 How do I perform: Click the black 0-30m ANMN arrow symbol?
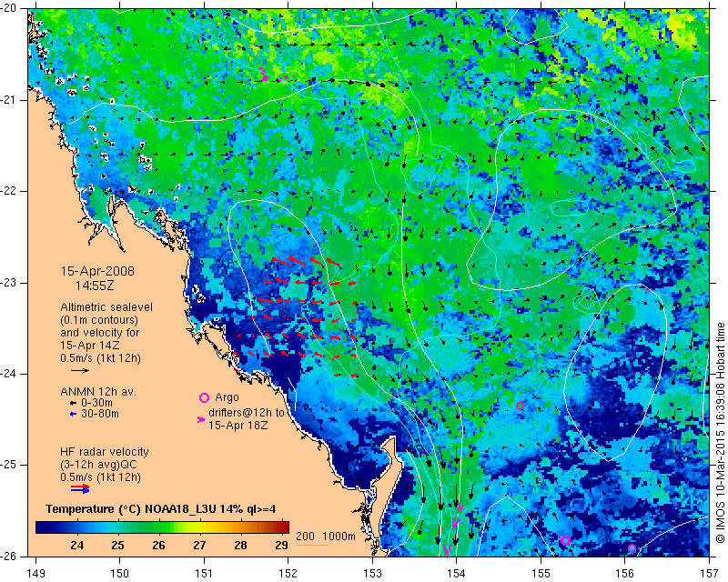[73, 403]
